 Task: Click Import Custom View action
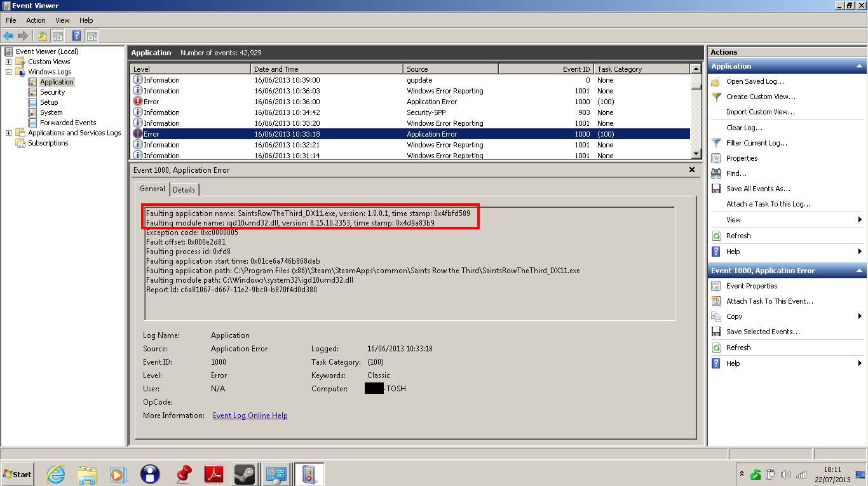pyautogui.click(x=761, y=112)
